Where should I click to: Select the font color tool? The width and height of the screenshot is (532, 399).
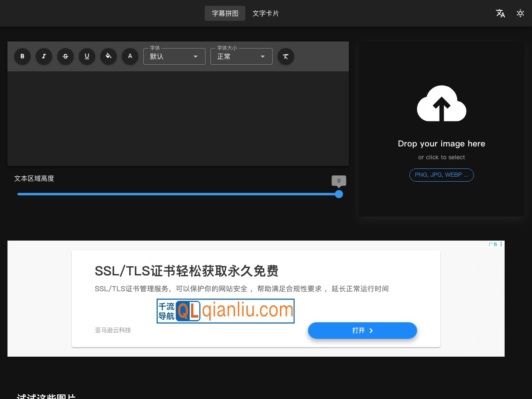pyautogui.click(x=130, y=56)
